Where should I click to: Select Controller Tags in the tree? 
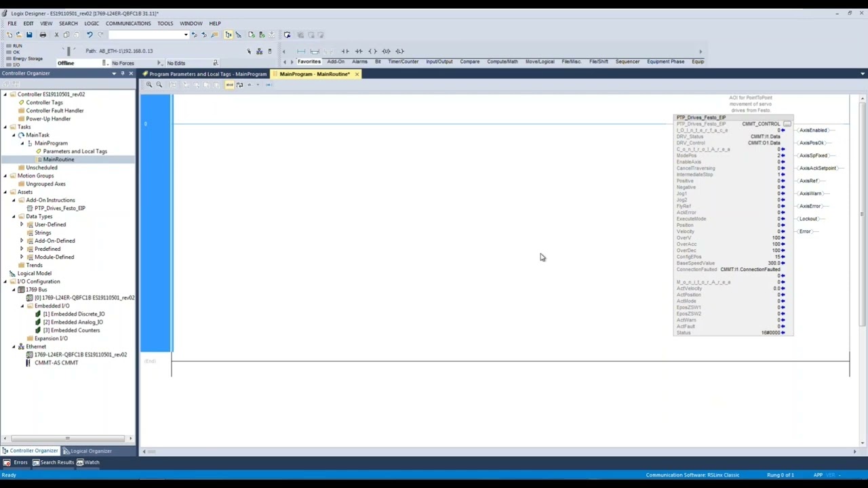44,102
